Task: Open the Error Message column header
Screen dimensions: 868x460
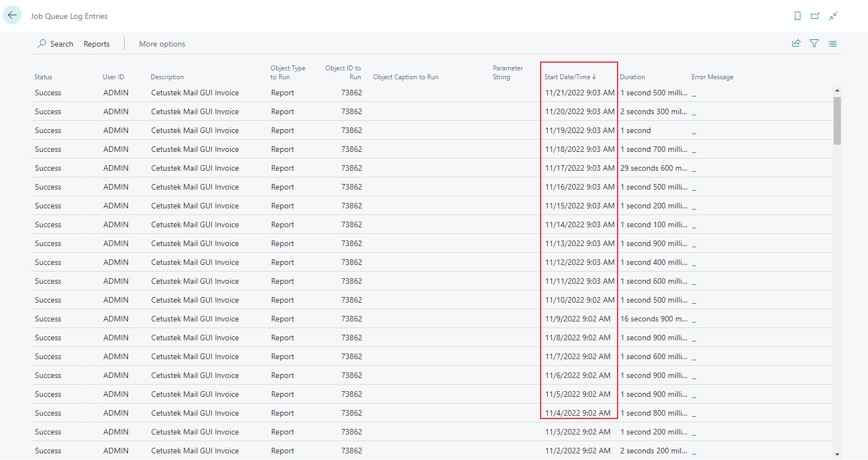Action: pyautogui.click(x=712, y=77)
